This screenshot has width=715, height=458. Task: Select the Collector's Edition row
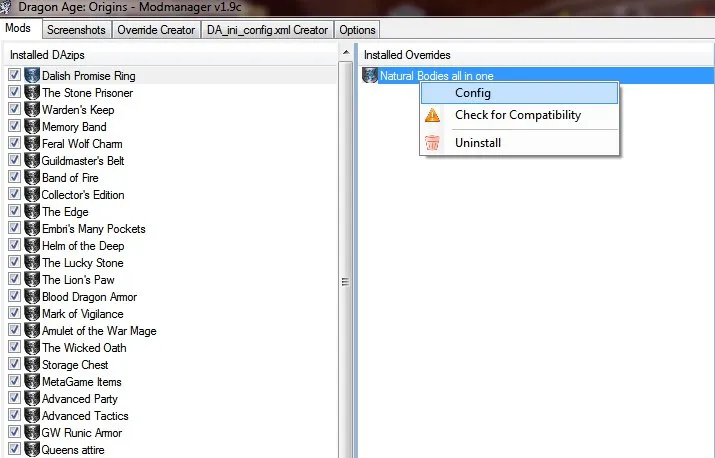[x=171, y=195]
